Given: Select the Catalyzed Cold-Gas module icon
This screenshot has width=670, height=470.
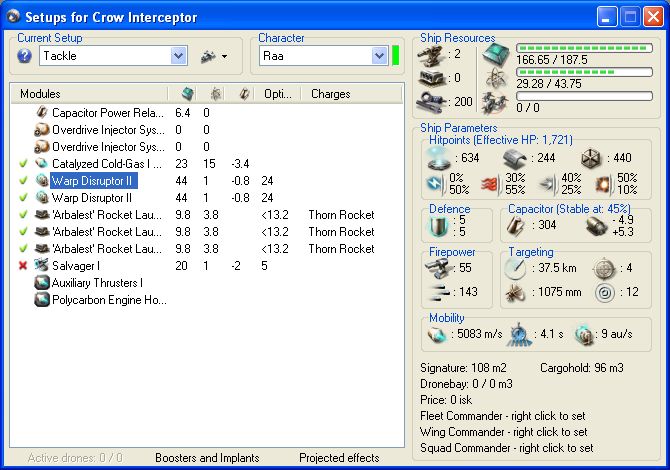Looking at the screenshot, I should coord(42,163).
